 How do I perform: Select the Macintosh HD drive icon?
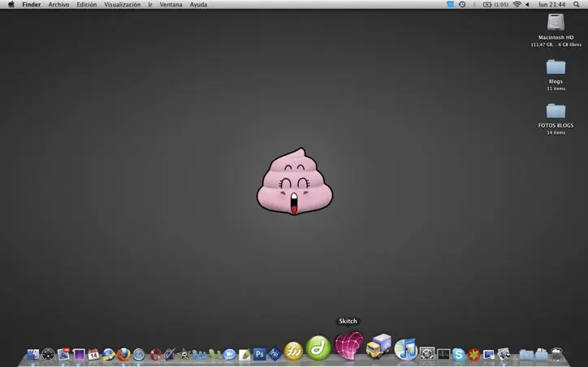(x=556, y=22)
